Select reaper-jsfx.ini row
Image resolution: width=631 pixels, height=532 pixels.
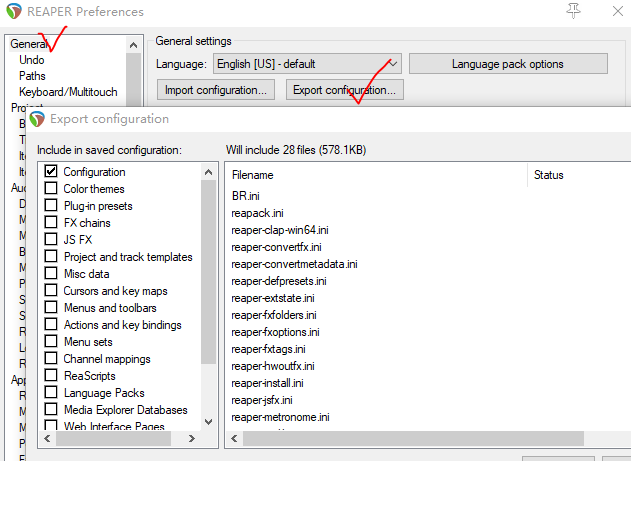tap(262, 400)
